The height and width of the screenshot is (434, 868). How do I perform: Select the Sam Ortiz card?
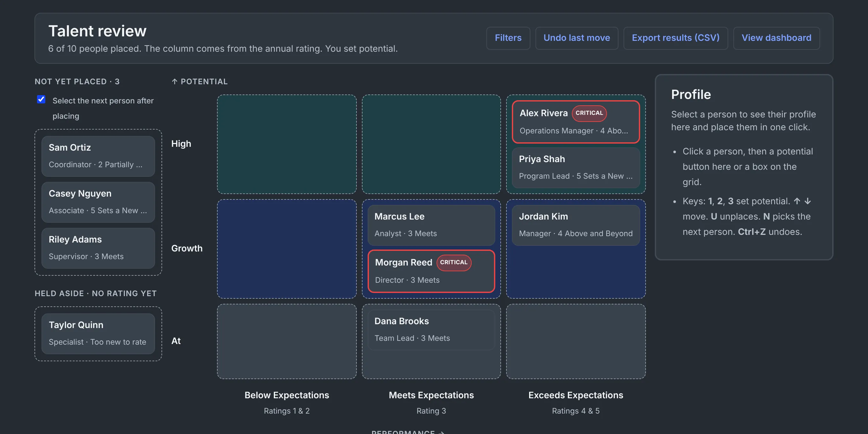[98, 156]
